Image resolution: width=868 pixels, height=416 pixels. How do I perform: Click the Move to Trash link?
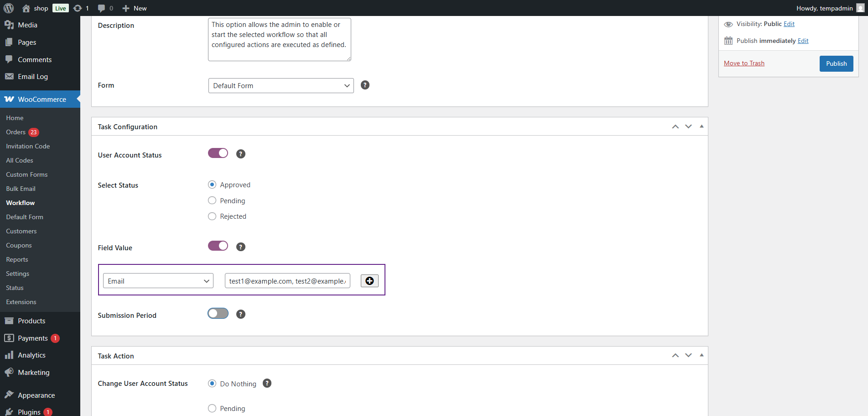pos(744,63)
